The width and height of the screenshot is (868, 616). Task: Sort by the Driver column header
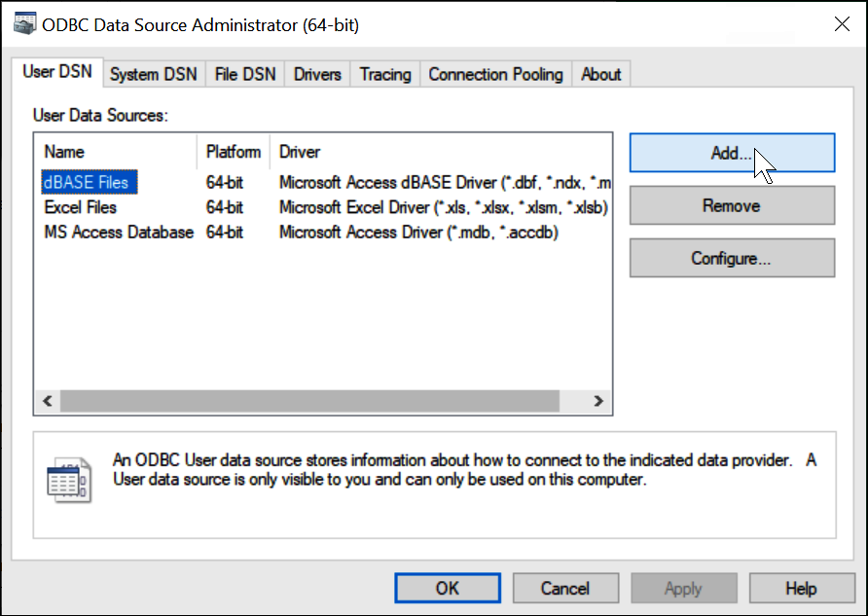coord(300,152)
